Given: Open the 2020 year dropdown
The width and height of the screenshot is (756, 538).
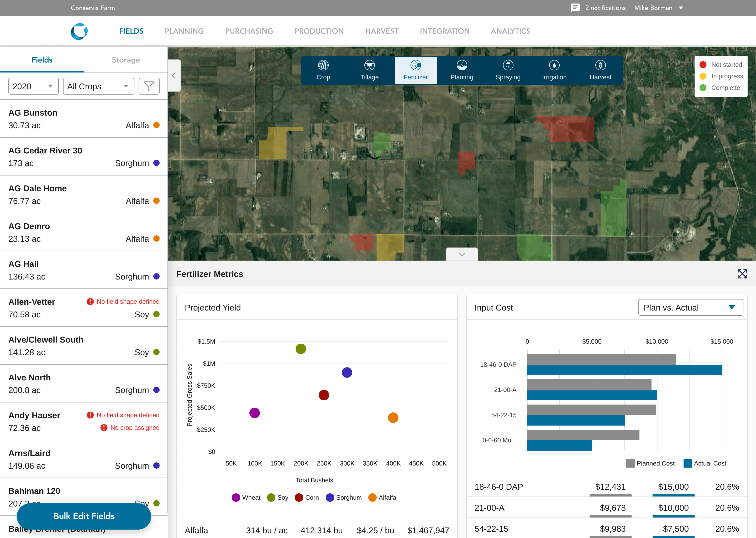Looking at the screenshot, I should coord(33,86).
